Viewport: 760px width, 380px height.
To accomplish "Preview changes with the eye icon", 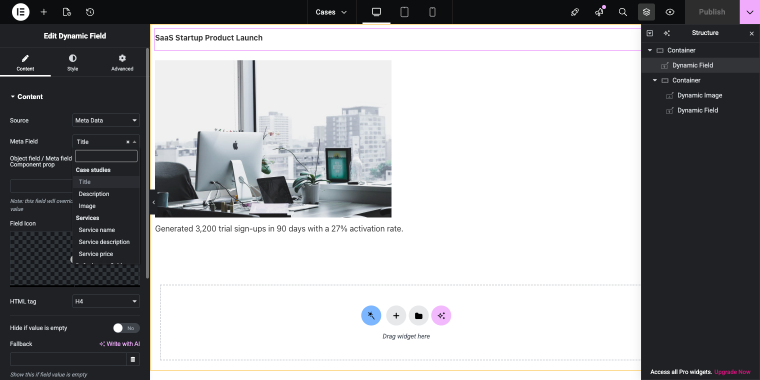I will click(670, 12).
